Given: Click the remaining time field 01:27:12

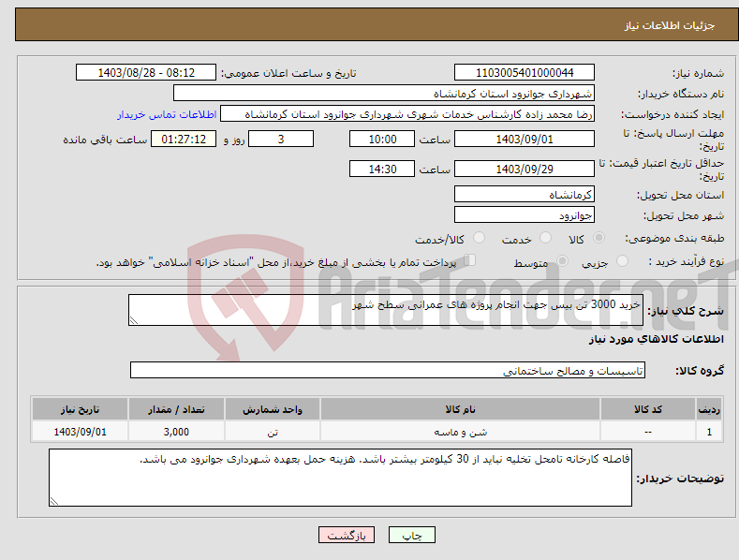Looking at the screenshot, I should (x=184, y=139).
